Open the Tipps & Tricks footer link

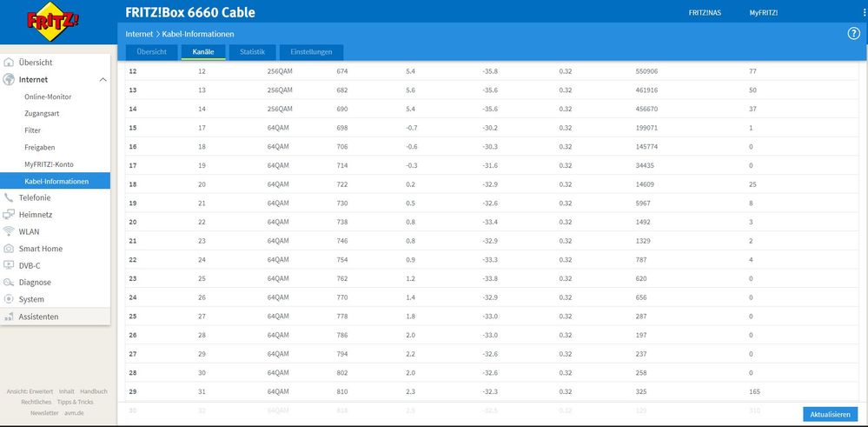(76, 402)
